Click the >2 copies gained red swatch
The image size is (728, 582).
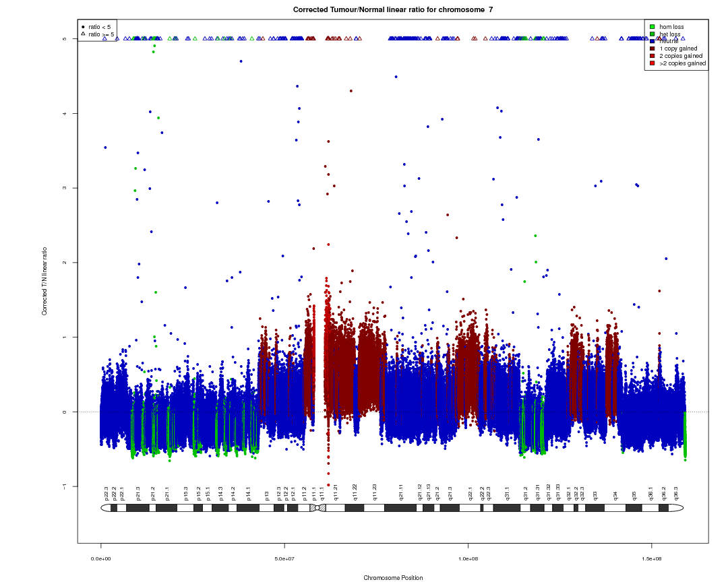click(653, 63)
